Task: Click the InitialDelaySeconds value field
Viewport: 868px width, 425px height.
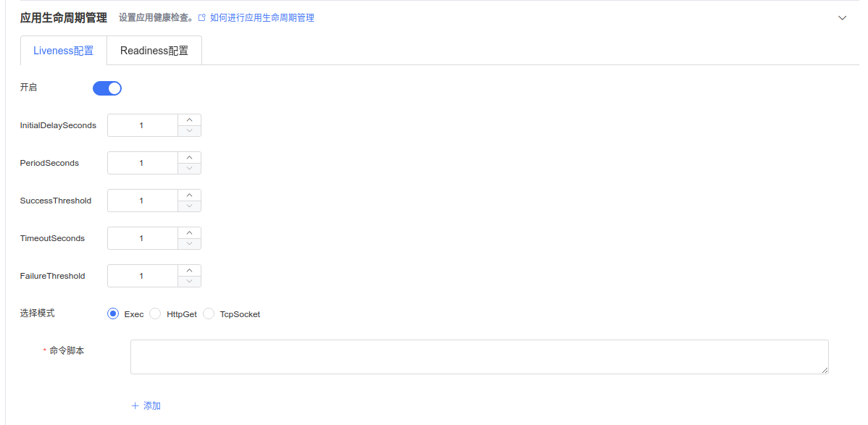Action: click(142, 125)
